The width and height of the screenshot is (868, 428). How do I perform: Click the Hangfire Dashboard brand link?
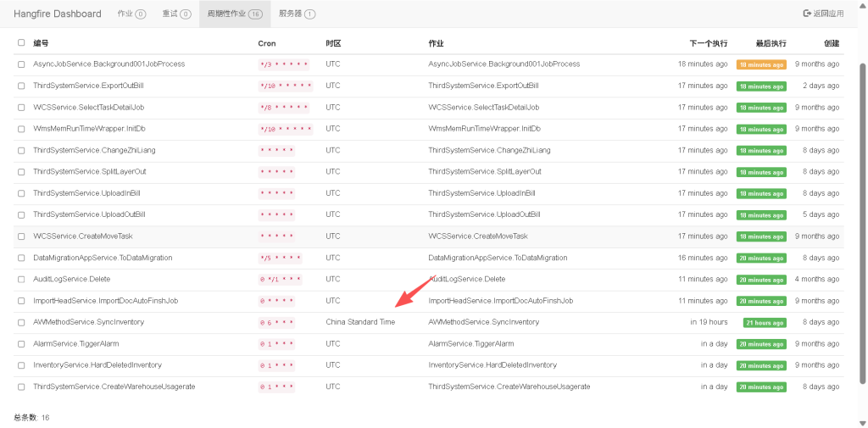tap(58, 14)
